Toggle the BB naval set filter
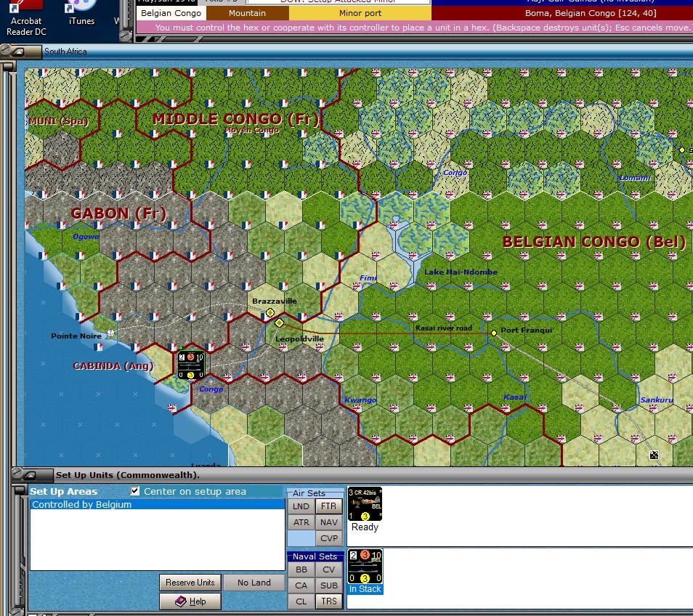The height and width of the screenshot is (616, 693). click(301, 570)
